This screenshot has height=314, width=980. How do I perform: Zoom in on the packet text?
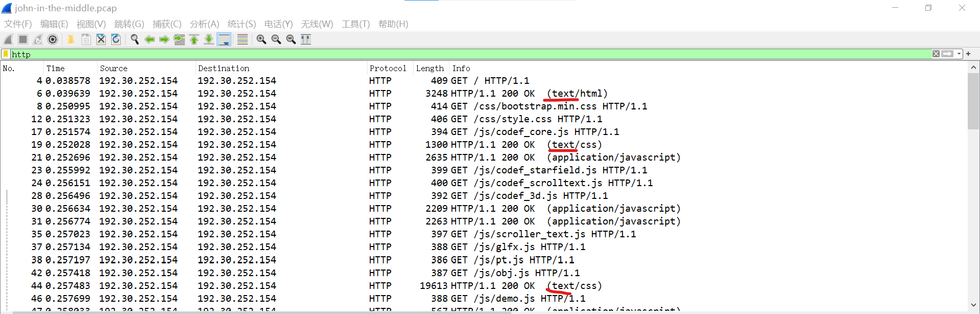(x=261, y=39)
